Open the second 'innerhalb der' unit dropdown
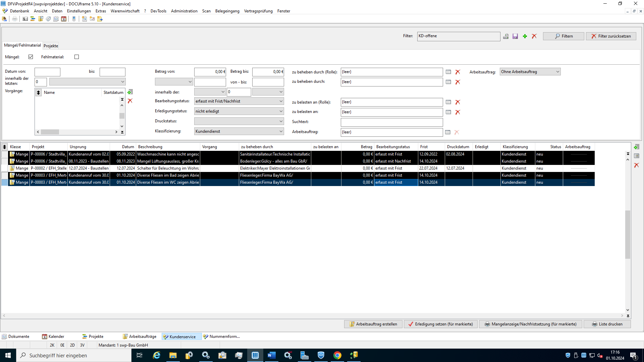Screen dimensions: 644x362 tap(268, 92)
